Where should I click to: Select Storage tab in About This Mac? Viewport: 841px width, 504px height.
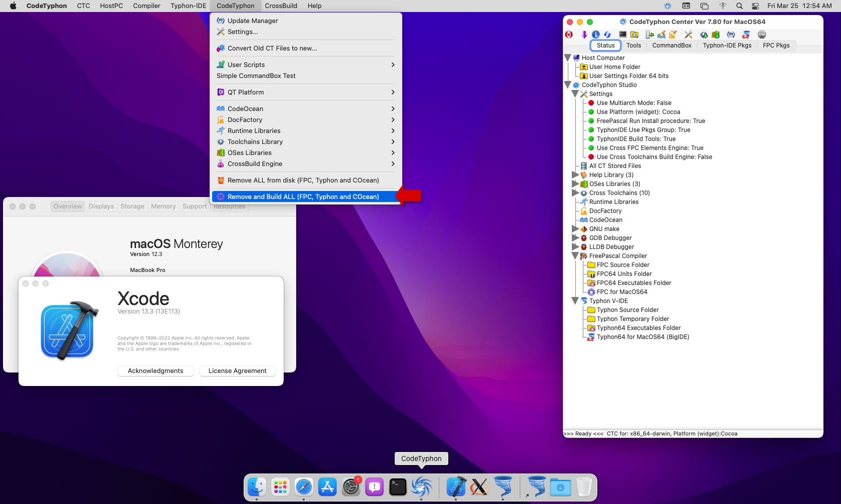tap(132, 206)
